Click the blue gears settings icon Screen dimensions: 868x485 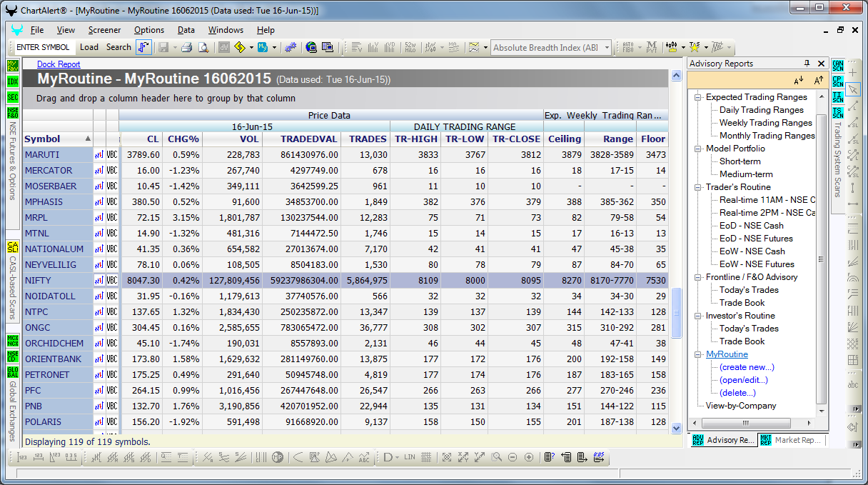click(290, 48)
